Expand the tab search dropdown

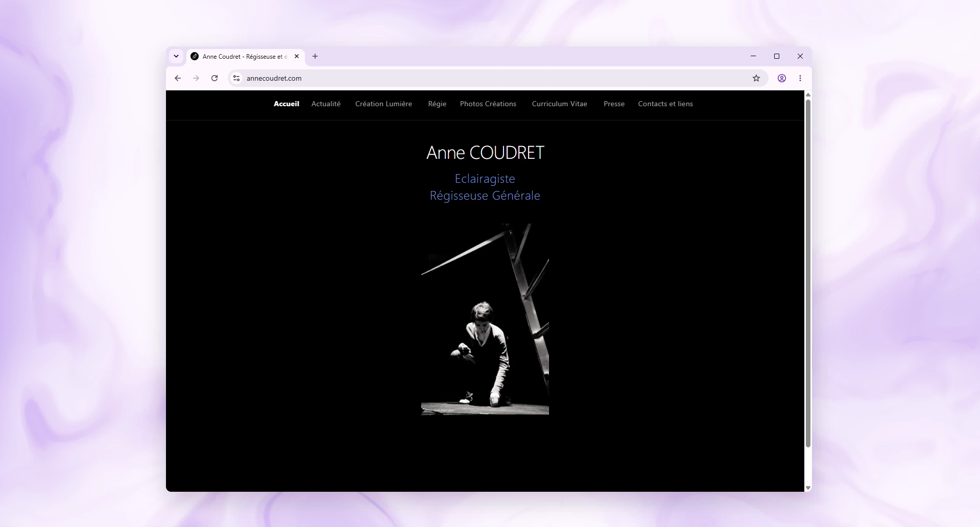176,56
